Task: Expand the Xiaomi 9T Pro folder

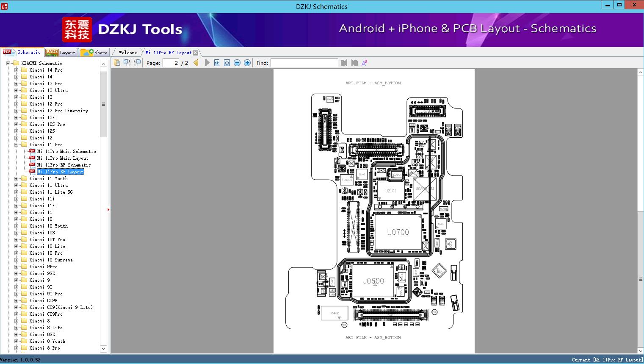Action: [x=17, y=294]
